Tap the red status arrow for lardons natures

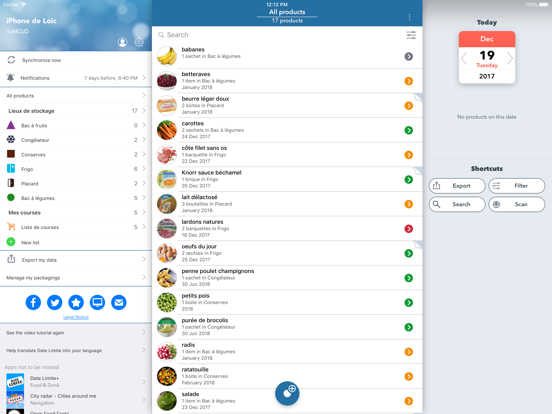pyautogui.click(x=408, y=229)
